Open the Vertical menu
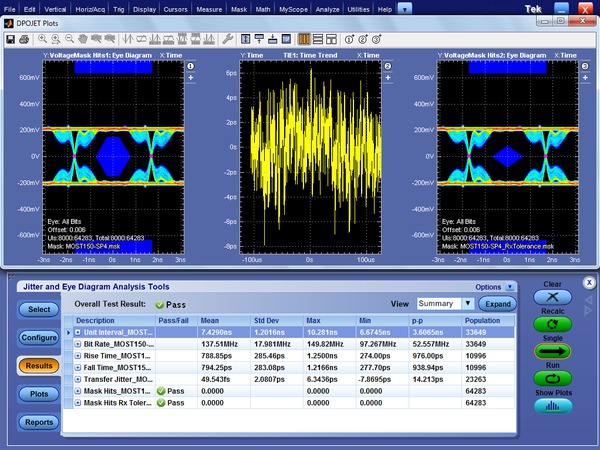 coord(55,9)
